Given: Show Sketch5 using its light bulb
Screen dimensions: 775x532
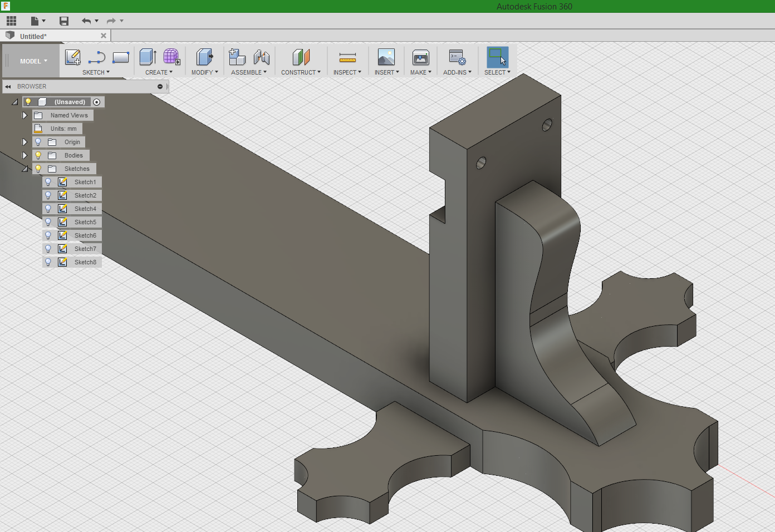Looking at the screenshot, I should (48, 222).
